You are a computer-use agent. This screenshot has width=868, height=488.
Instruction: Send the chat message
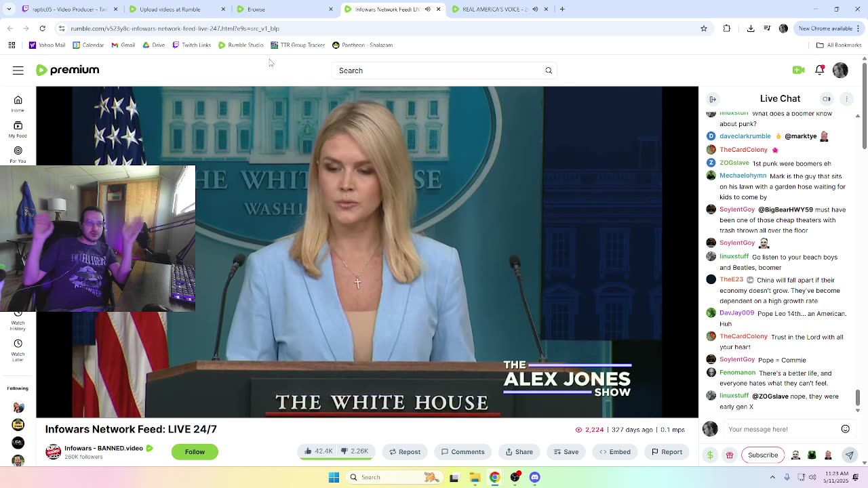[x=849, y=455]
